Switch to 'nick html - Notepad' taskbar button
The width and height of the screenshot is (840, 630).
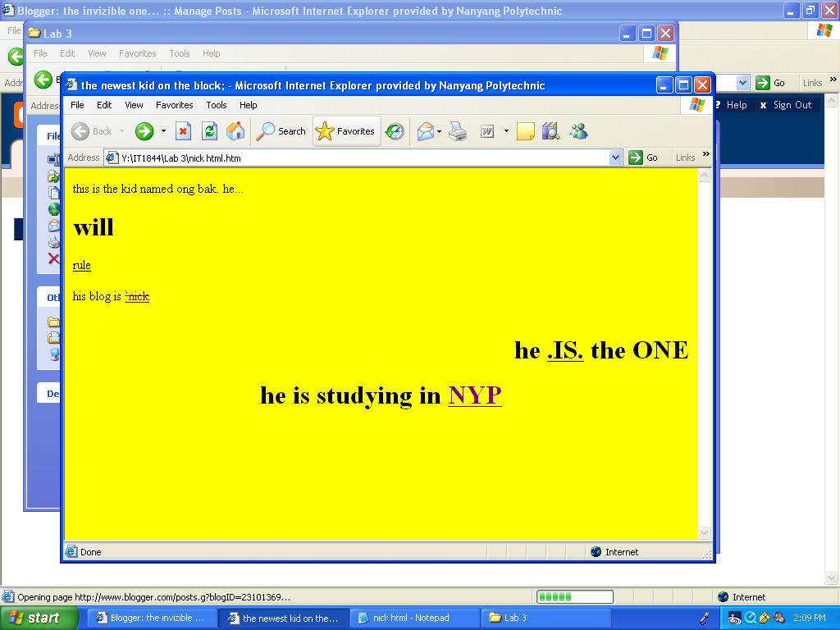coord(414,619)
